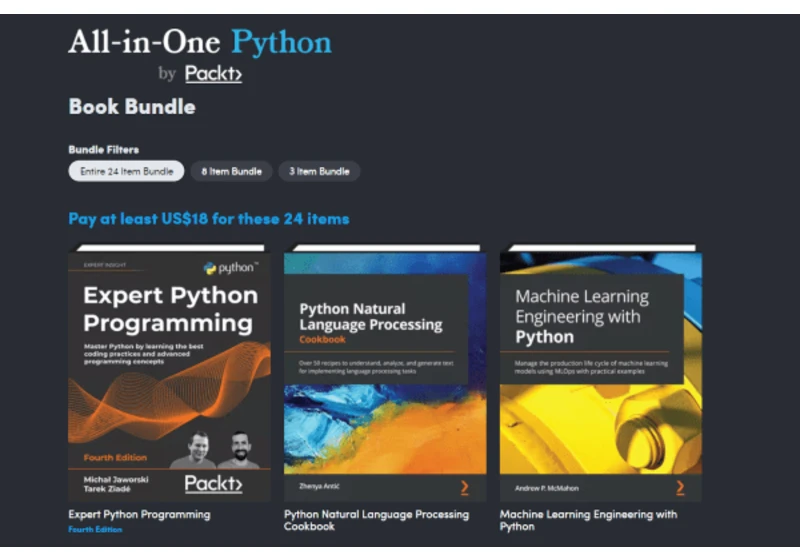
Task: Click the blue Fourth Edition caption under the cover
Action: [95, 529]
